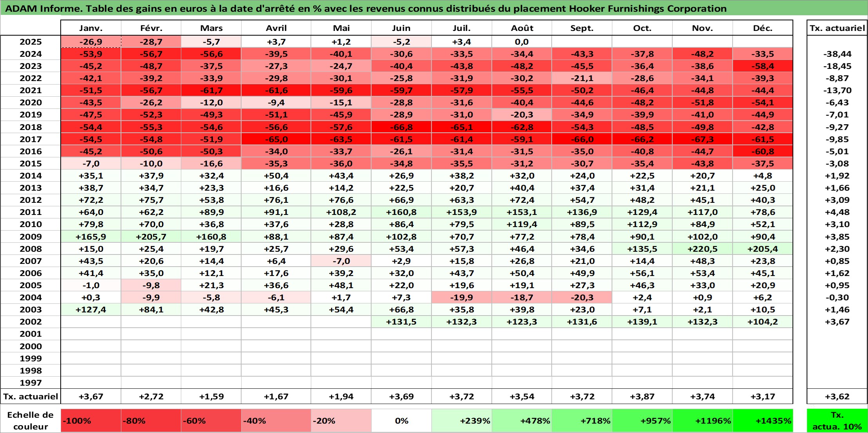Click the +4,48 actuarial rate for 2011
Viewport: 868px width, 433px height.
click(x=837, y=212)
